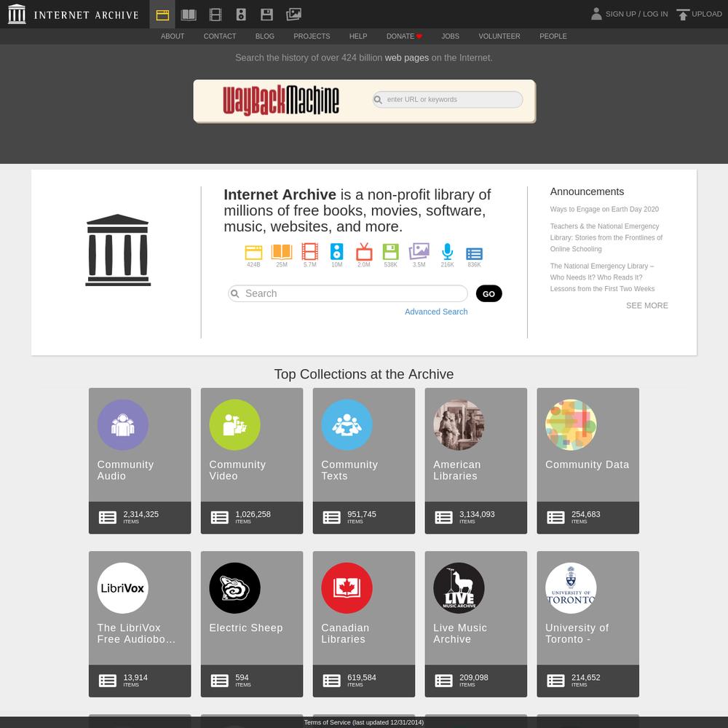The height and width of the screenshot is (728, 728).
Task: Click the Sign Up / Log In link
Action: pos(636,14)
